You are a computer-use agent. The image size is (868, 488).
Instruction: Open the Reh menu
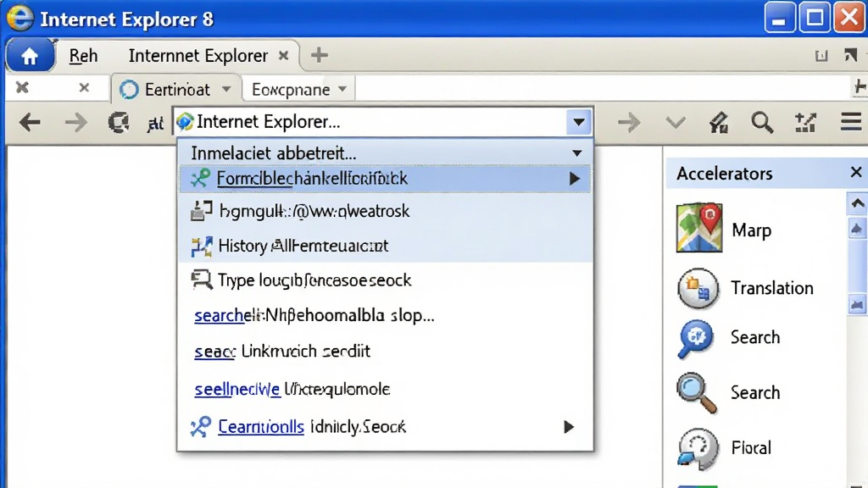(x=84, y=56)
